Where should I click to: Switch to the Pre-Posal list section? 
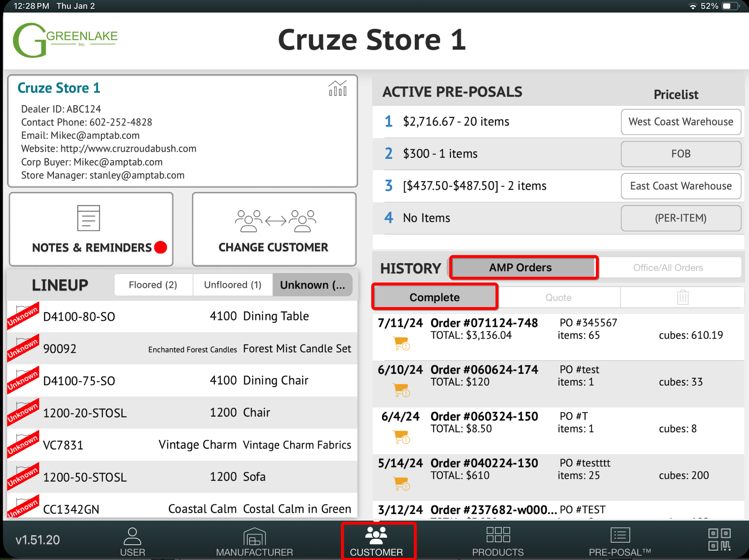(620, 541)
